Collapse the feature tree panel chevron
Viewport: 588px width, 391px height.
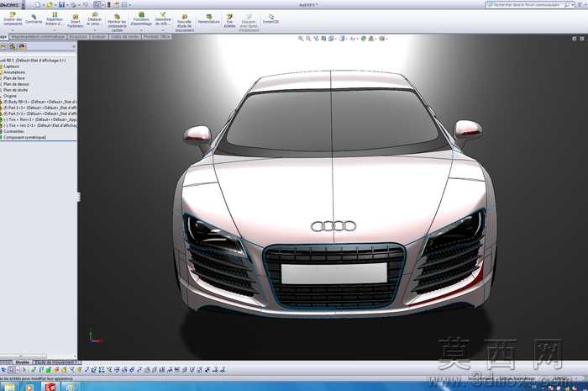pos(74,46)
